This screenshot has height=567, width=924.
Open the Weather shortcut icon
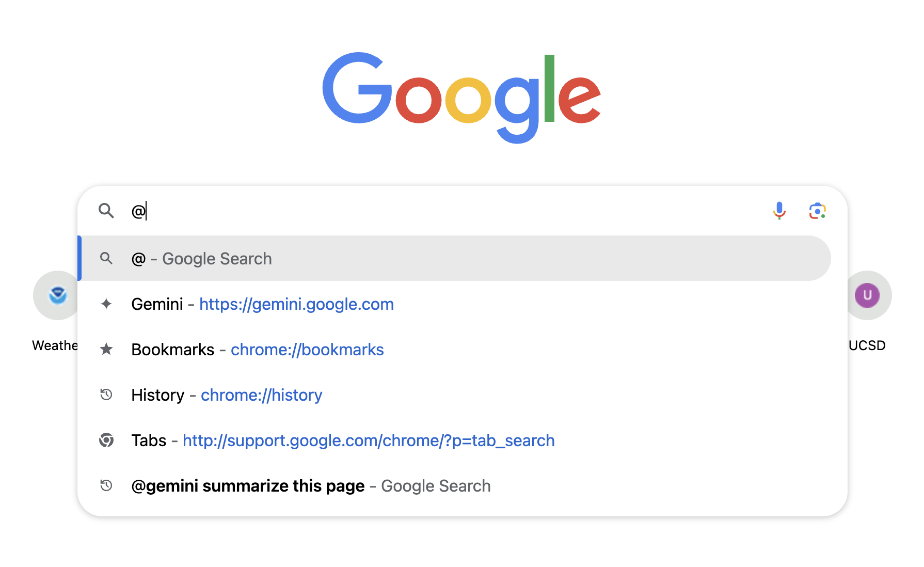(x=56, y=295)
